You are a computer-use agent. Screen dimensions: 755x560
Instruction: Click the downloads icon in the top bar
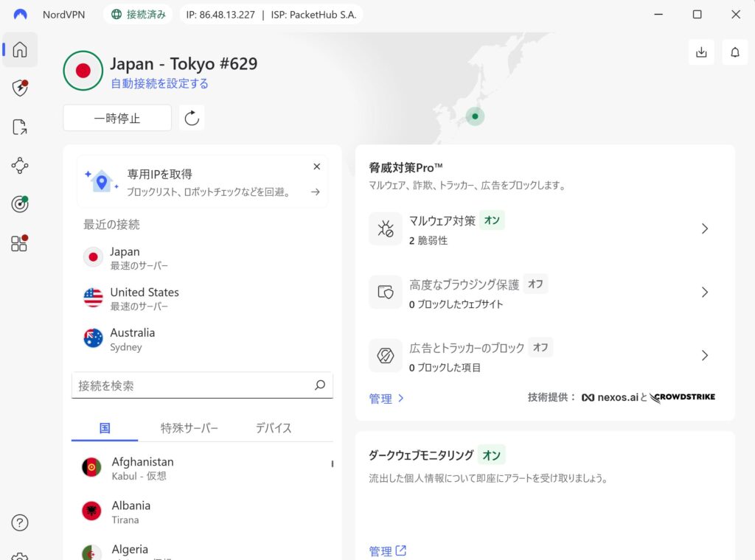[701, 52]
